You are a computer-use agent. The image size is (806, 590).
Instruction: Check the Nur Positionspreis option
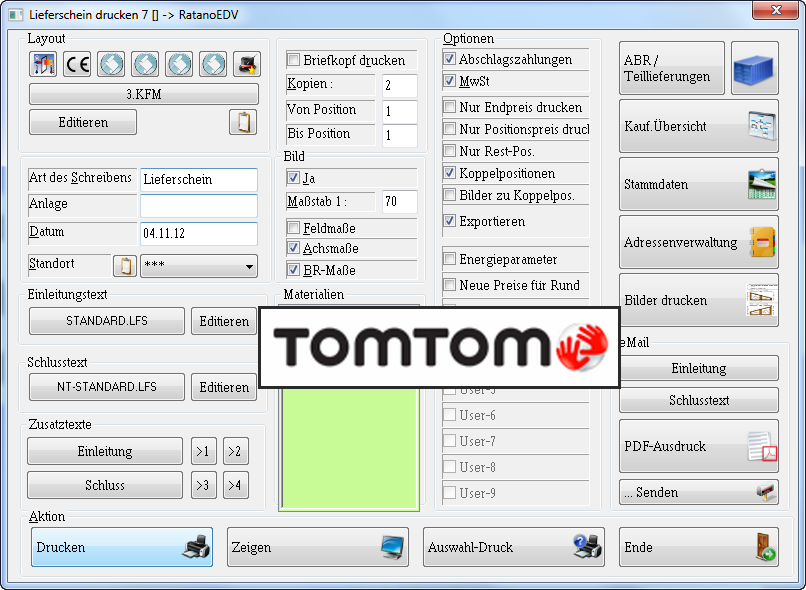(450, 128)
